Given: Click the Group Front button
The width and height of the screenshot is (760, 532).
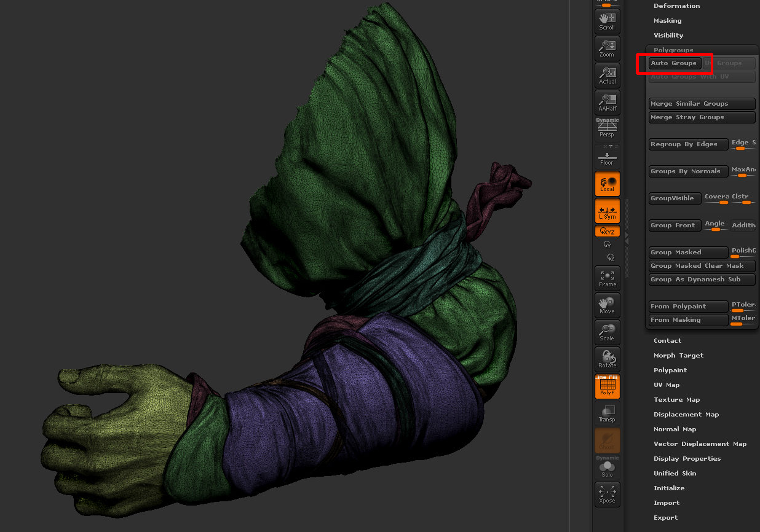Looking at the screenshot, I should [675, 225].
